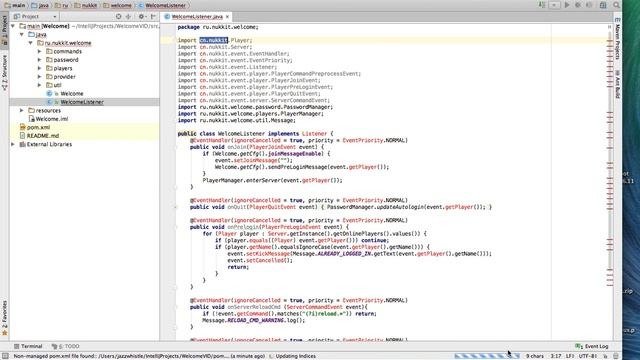Click the onQuit method fold marker
640x360 pixels.
point(176,207)
